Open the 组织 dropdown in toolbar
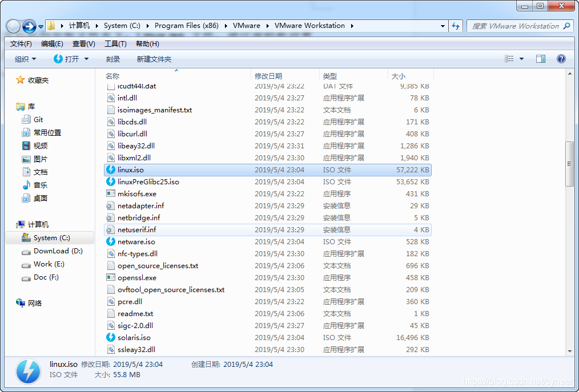The width and height of the screenshot is (579, 392). coord(25,59)
